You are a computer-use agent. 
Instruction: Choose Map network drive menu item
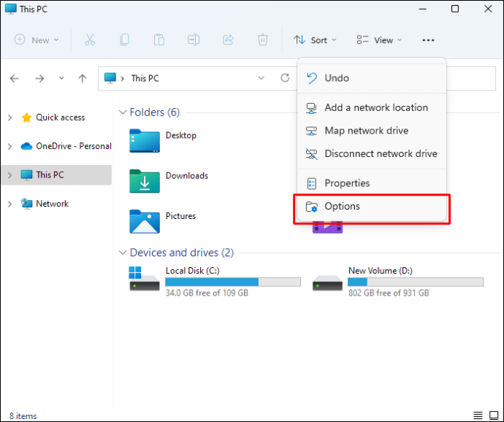point(366,131)
